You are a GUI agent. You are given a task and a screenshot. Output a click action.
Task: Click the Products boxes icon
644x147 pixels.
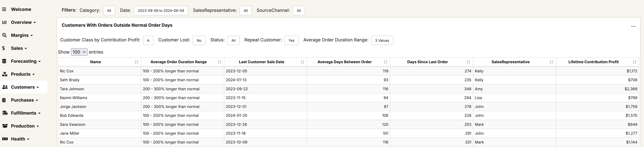pyautogui.click(x=4, y=74)
